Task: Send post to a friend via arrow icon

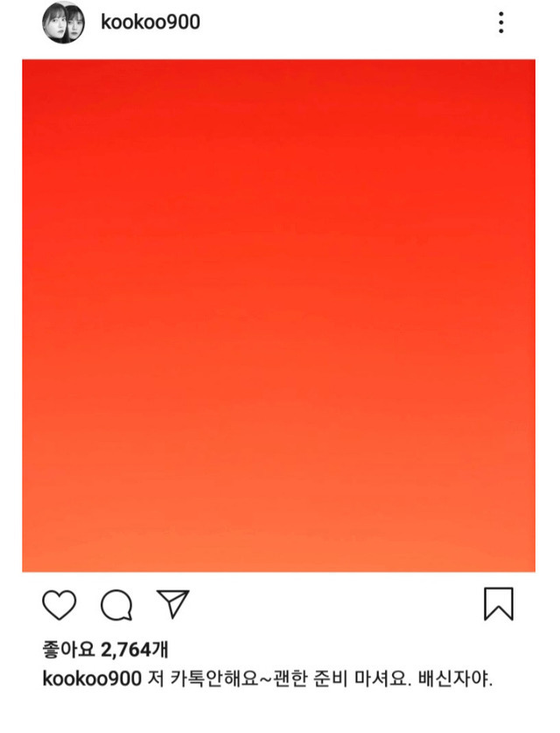Action: pos(173,604)
